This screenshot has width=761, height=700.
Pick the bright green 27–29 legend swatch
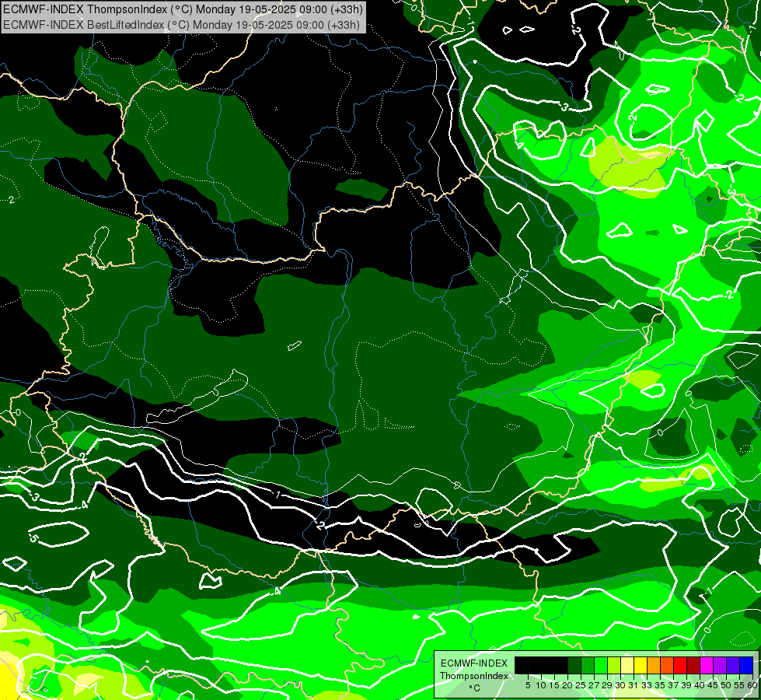click(x=601, y=666)
